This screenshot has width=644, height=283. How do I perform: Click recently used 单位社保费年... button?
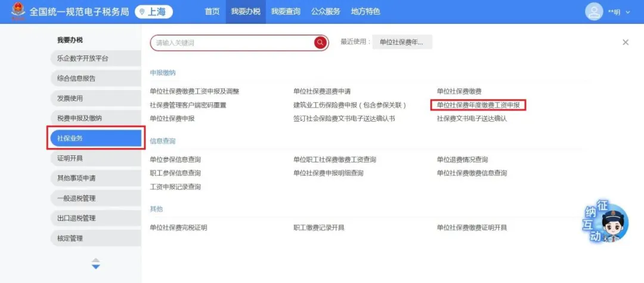point(402,42)
